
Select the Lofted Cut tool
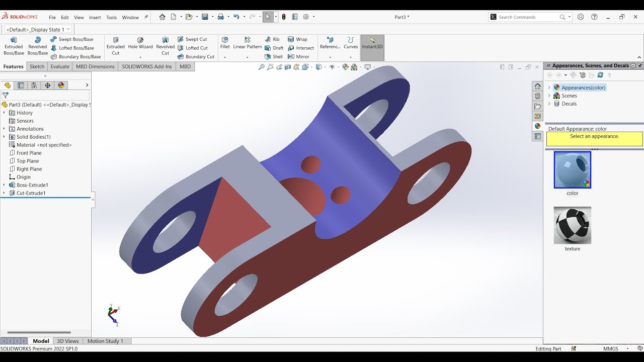pos(193,48)
